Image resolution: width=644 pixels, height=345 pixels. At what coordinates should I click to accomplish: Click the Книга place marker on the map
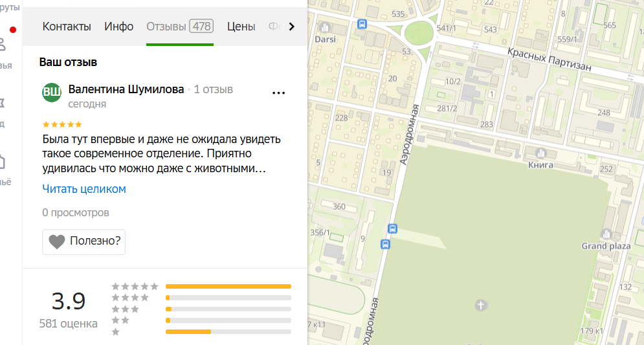[x=540, y=153]
